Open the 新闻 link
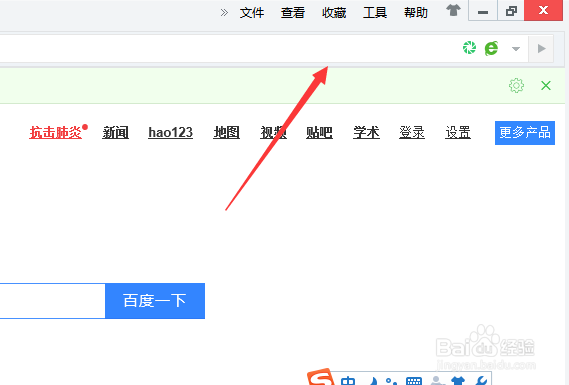This screenshot has width=569, height=385. (x=115, y=132)
